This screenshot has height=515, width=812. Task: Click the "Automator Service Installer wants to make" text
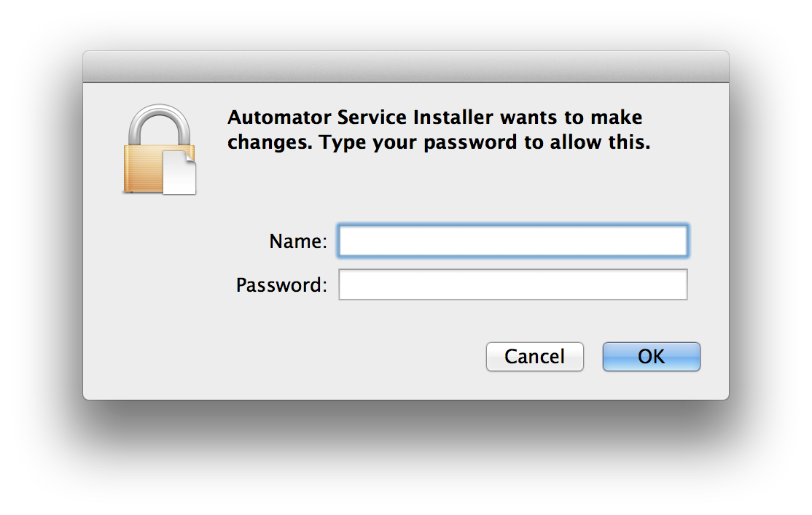[x=434, y=117]
